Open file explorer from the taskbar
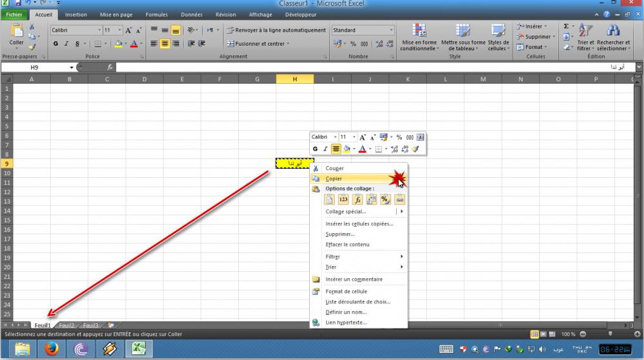Image resolution: width=644 pixels, height=360 pixels. pos(22,349)
